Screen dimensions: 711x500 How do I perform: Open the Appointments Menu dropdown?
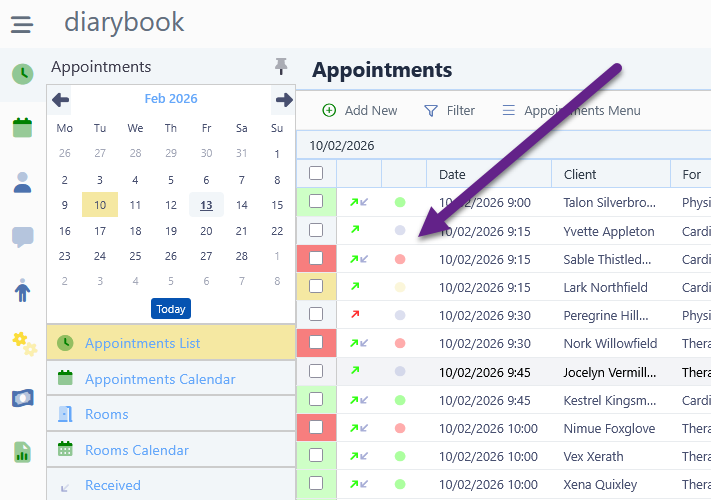pos(571,111)
